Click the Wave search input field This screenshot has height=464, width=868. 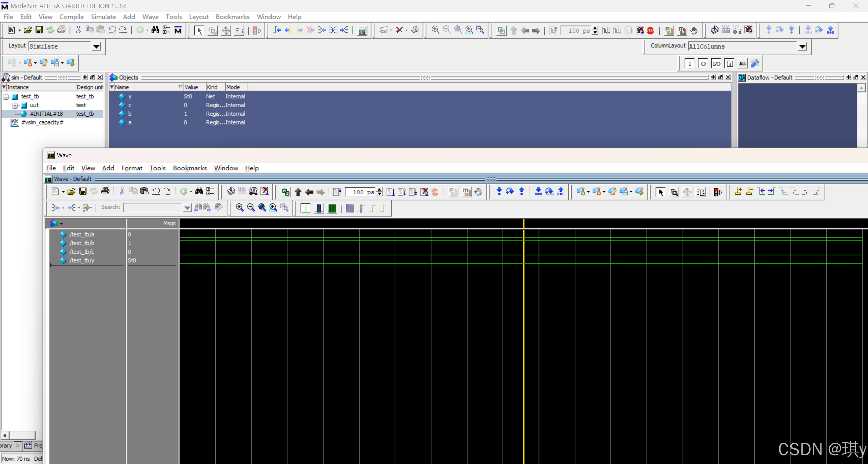coord(153,207)
